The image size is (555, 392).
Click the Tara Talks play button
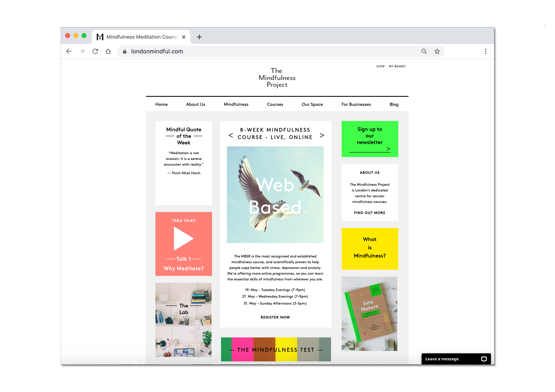click(184, 239)
